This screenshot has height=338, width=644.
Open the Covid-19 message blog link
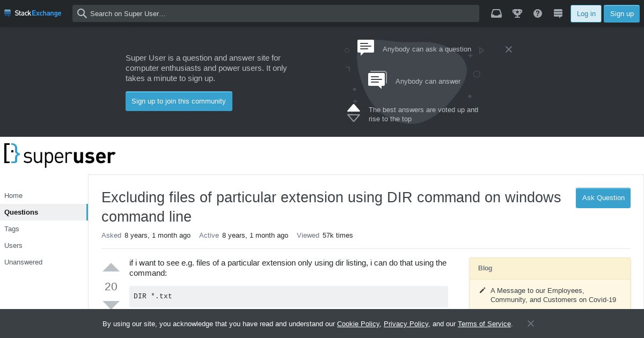pos(553,295)
